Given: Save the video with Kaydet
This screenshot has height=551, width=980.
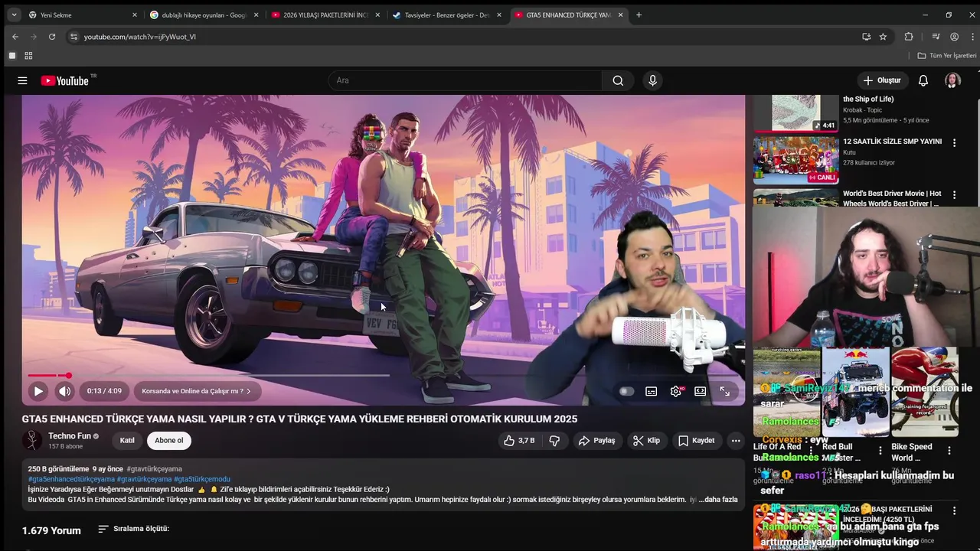Looking at the screenshot, I should pyautogui.click(x=696, y=441).
